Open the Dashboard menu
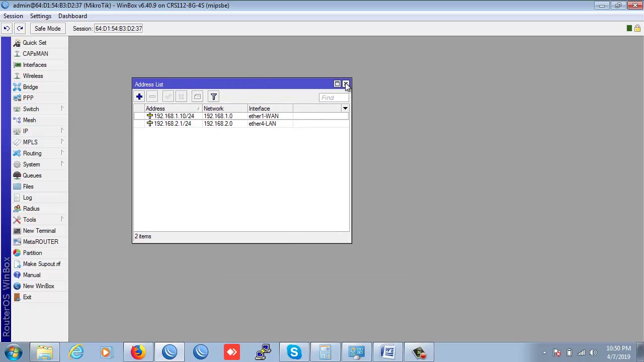 click(72, 16)
